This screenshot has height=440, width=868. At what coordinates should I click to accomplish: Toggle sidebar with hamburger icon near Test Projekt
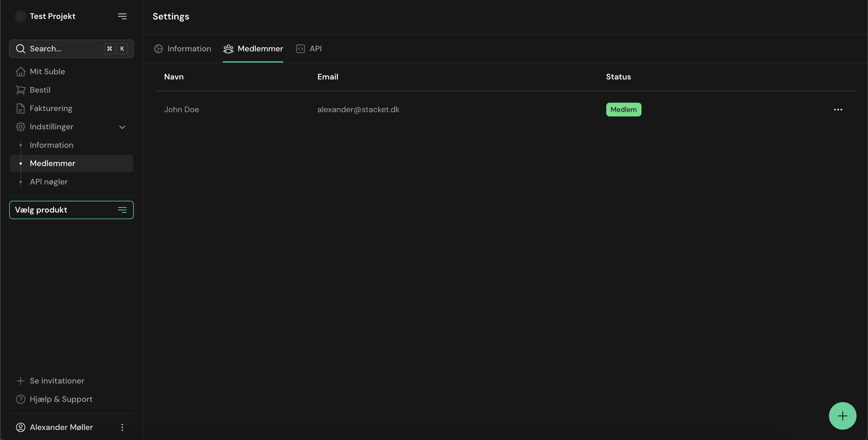click(122, 16)
